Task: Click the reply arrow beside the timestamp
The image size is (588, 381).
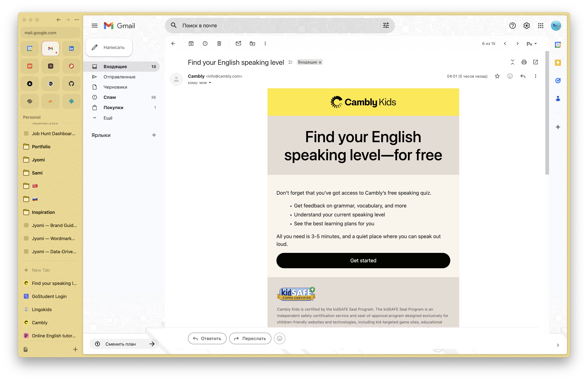Action: [523, 76]
